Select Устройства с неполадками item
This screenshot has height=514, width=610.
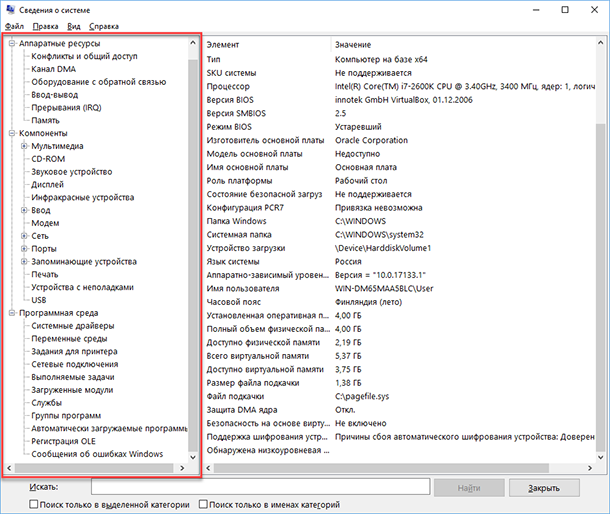pos(82,287)
